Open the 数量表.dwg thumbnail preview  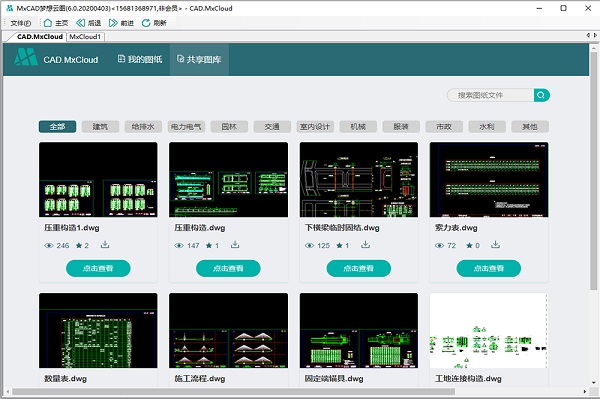98,331
